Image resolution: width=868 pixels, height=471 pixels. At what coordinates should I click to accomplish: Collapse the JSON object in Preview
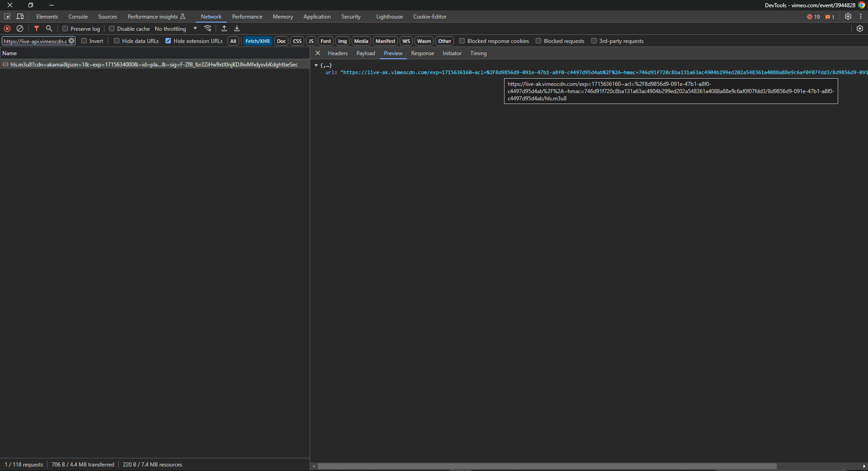click(316, 66)
